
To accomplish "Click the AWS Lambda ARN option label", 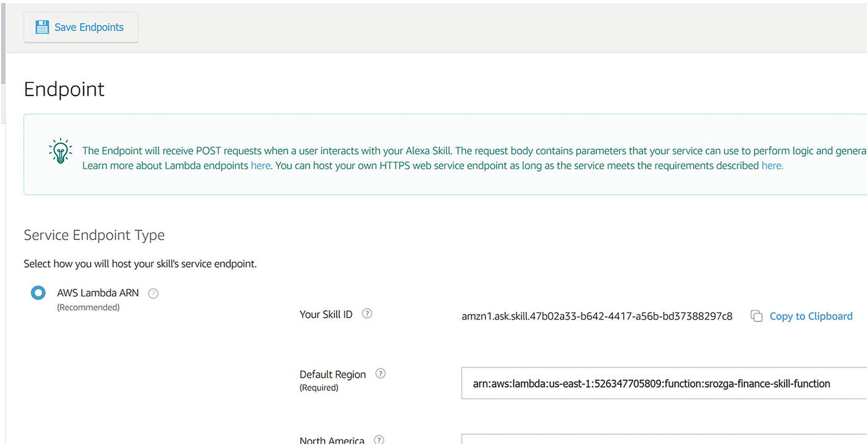I will click(98, 293).
